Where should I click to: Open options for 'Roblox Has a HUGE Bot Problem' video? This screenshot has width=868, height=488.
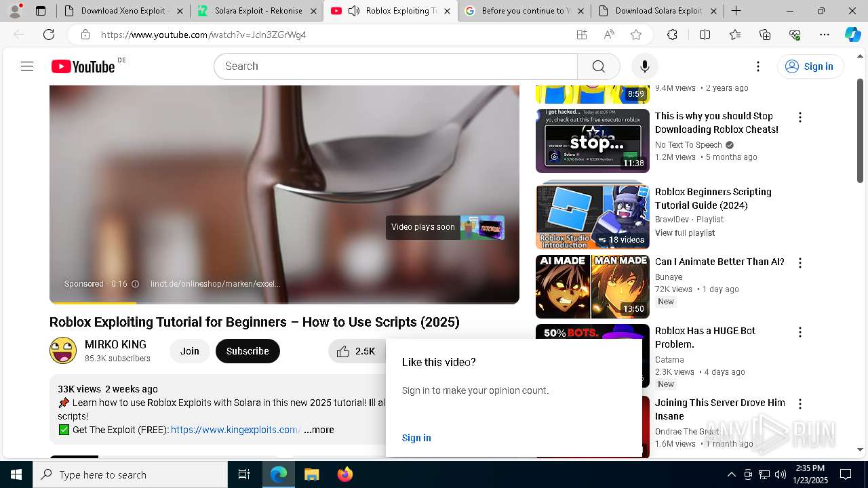click(800, 332)
